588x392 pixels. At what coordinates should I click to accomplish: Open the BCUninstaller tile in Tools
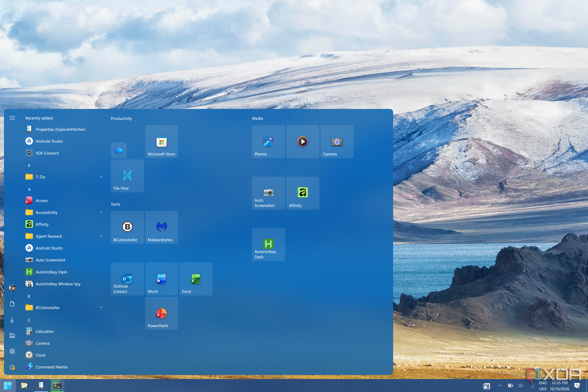point(127,227)
